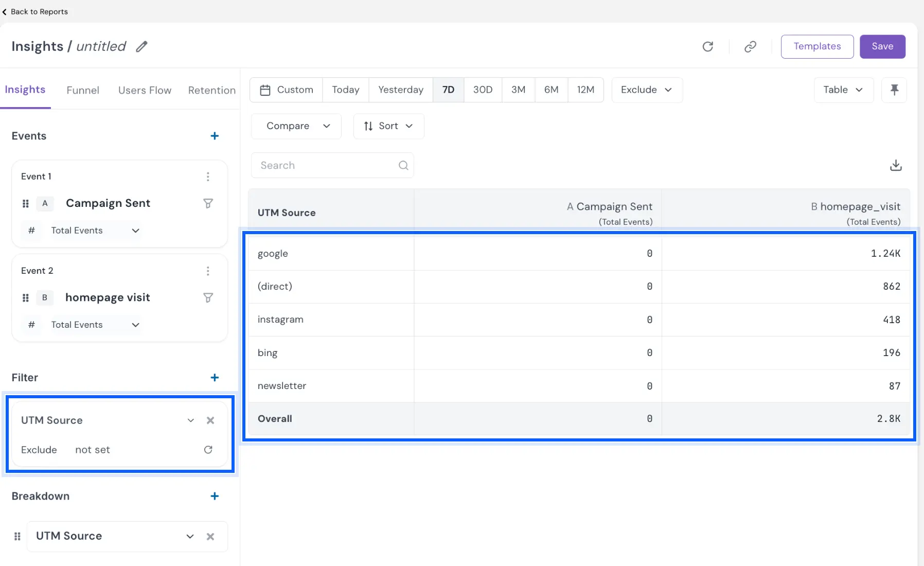Pin the report with the pushpin icon
The width and height of the screenshot is (924, 566).
click(894, 90)
